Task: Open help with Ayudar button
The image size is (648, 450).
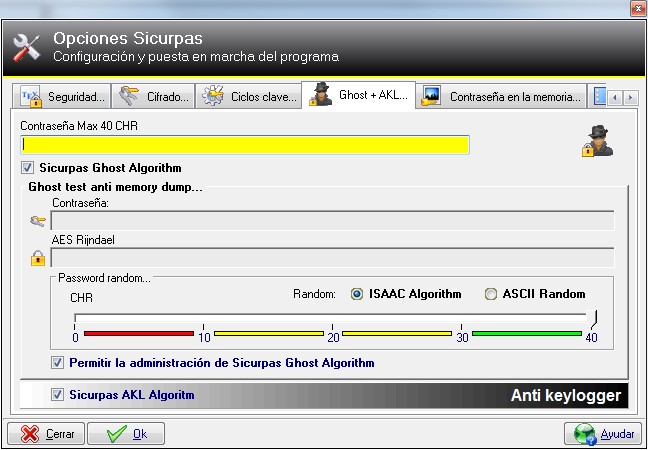Action: tap(602, 434)
